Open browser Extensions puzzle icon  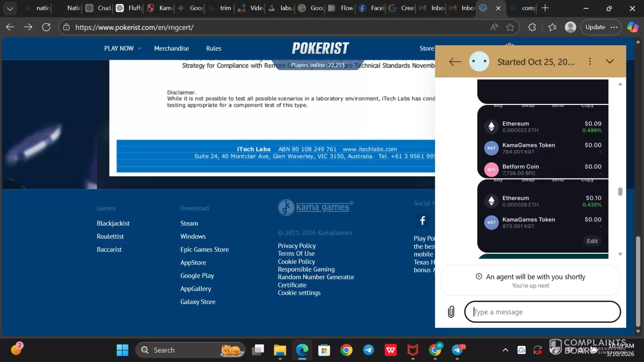click(532, 27)
